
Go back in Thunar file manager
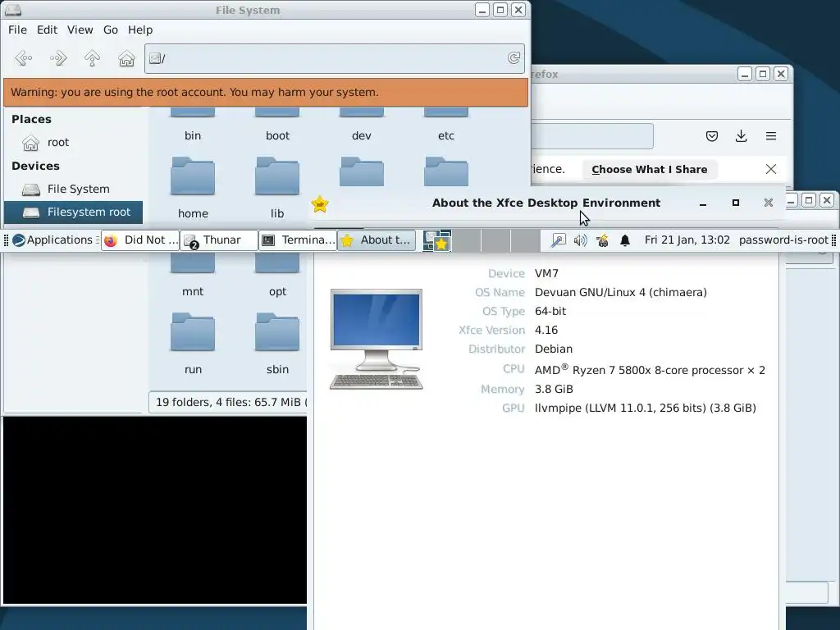pyautogui.click(x=24, y=58)
